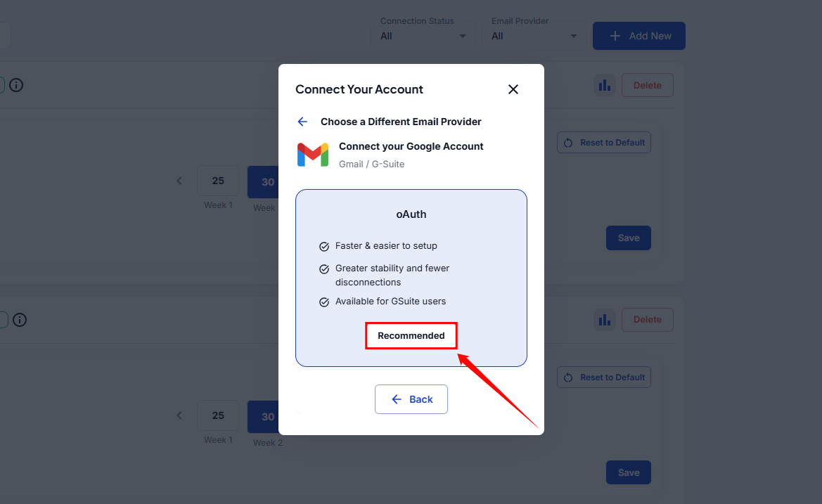Expand the Connection Status dropdown
Image resolution: width=822 pixels, height=504 pixels.
click(424, 36)
